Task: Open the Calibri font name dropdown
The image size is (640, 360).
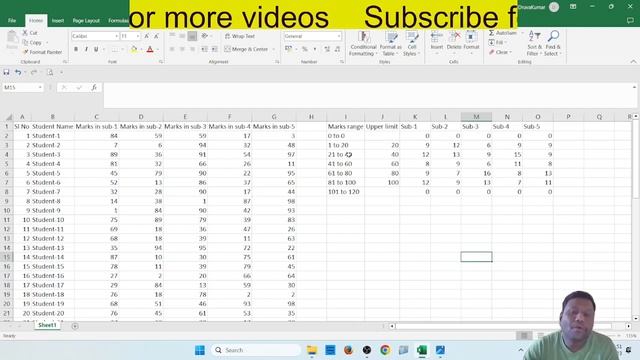Action: 116,36
